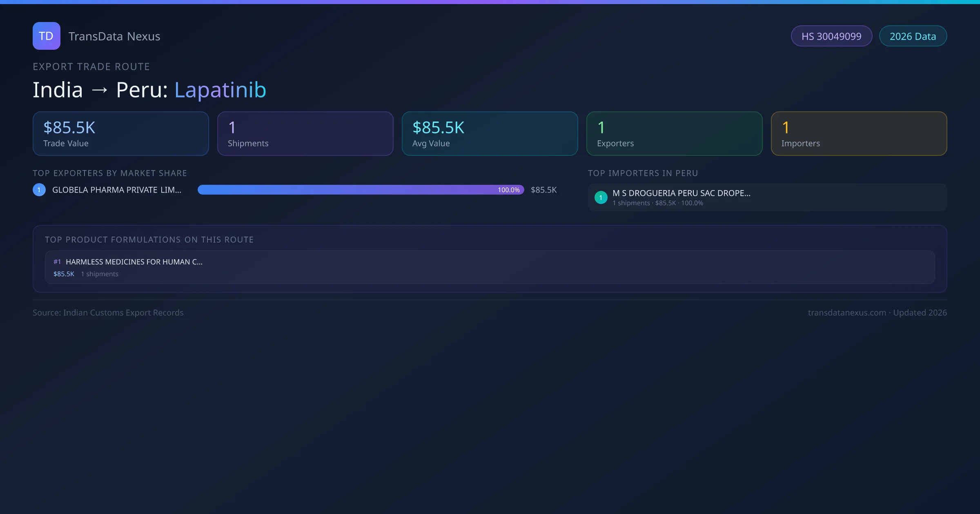This screenshot has width=980, height=514.
Task: Click the Importers count card
Action: (x=859, y=134)
